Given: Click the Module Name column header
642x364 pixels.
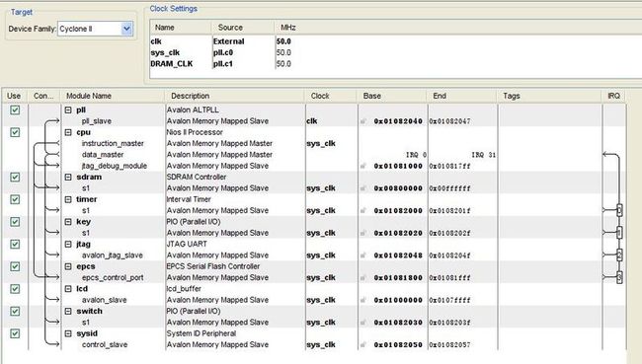Looking at the screenshot, I should 113,96.
